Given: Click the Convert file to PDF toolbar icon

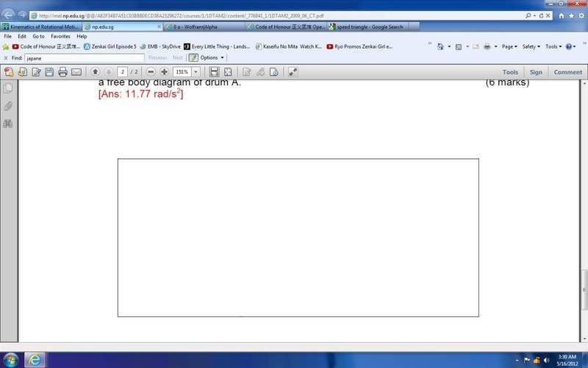Looking at the screenshot, I should (23, 71).
